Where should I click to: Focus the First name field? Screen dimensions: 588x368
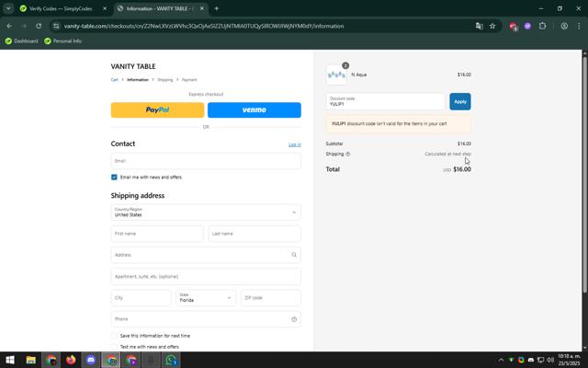tap(157, 234)
